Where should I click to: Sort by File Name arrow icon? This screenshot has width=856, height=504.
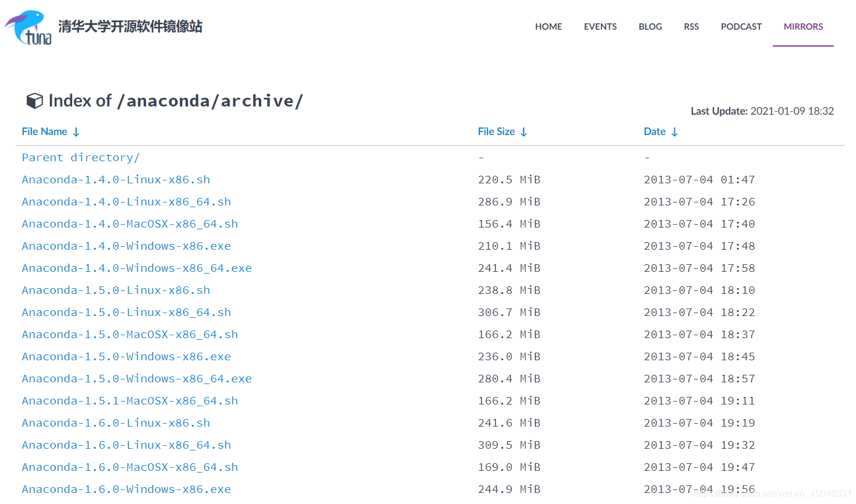(x=76, y=132)
